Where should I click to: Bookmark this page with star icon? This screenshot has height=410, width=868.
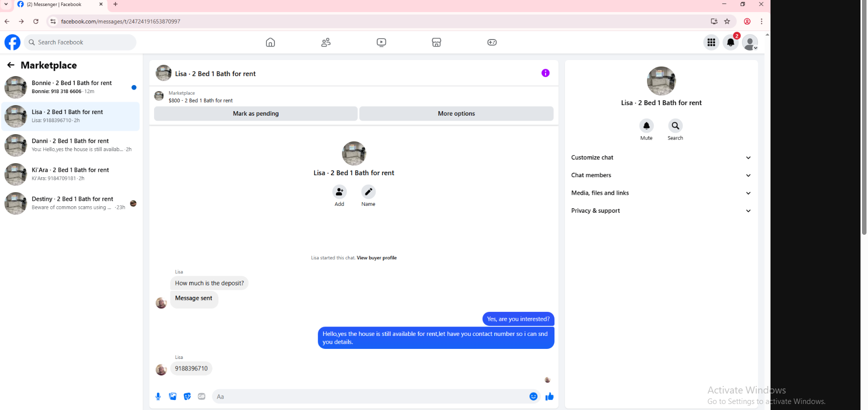(x=727, y=22)
